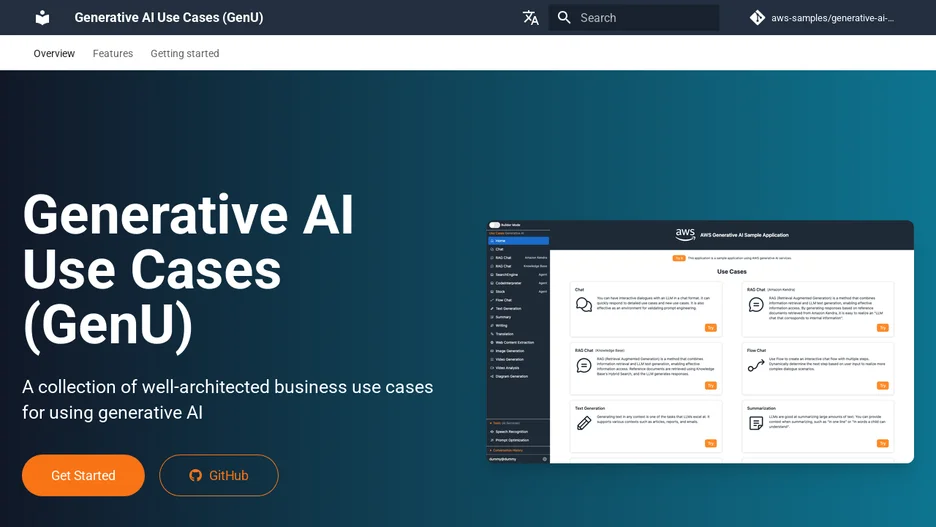Open the GenU application screenshot image

point(700,341)
